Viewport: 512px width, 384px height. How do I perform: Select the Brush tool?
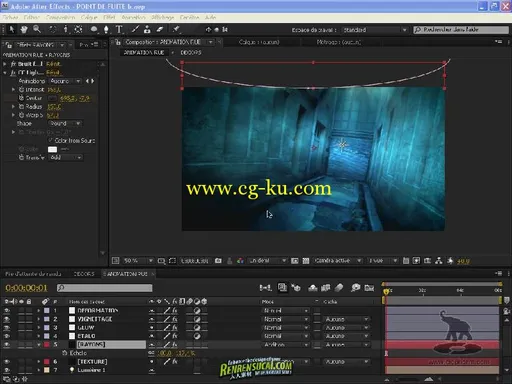[135, 29]
